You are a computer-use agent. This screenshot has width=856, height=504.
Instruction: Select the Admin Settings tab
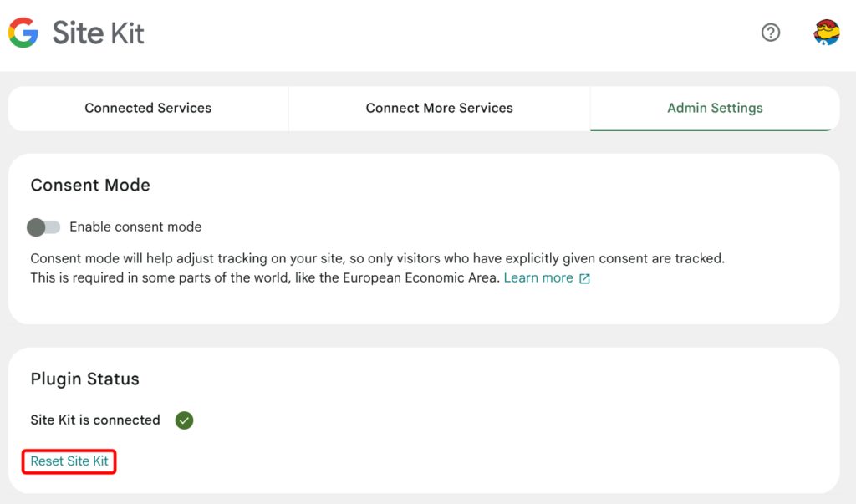[715, 109]
